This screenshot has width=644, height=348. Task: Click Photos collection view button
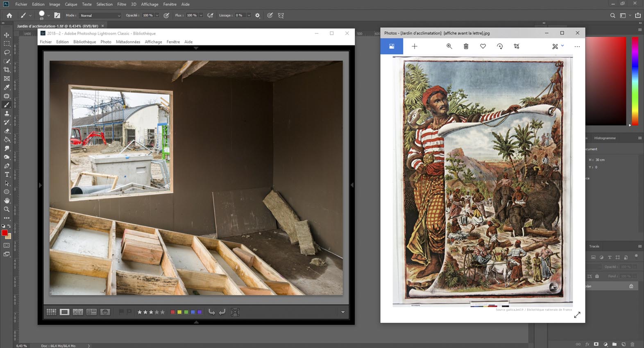[x=392, y=46]
